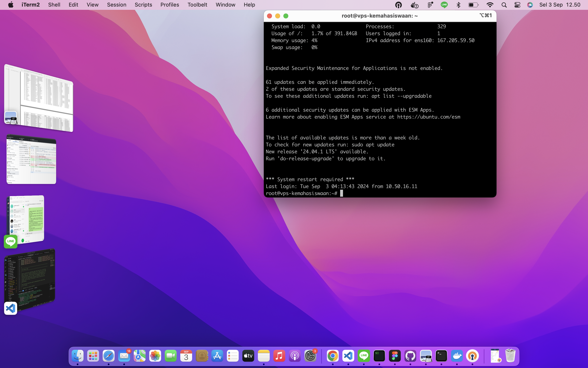Open the Window menu
The image size is (588, 368).
point(225,5)
